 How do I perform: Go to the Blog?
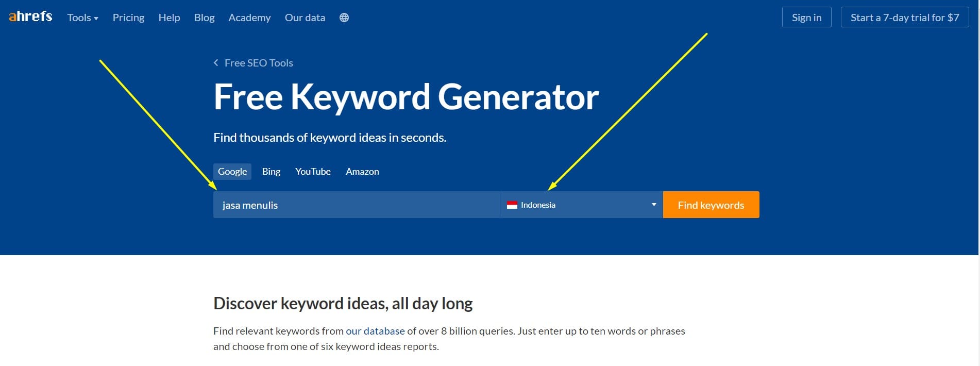tap(204, 18)
